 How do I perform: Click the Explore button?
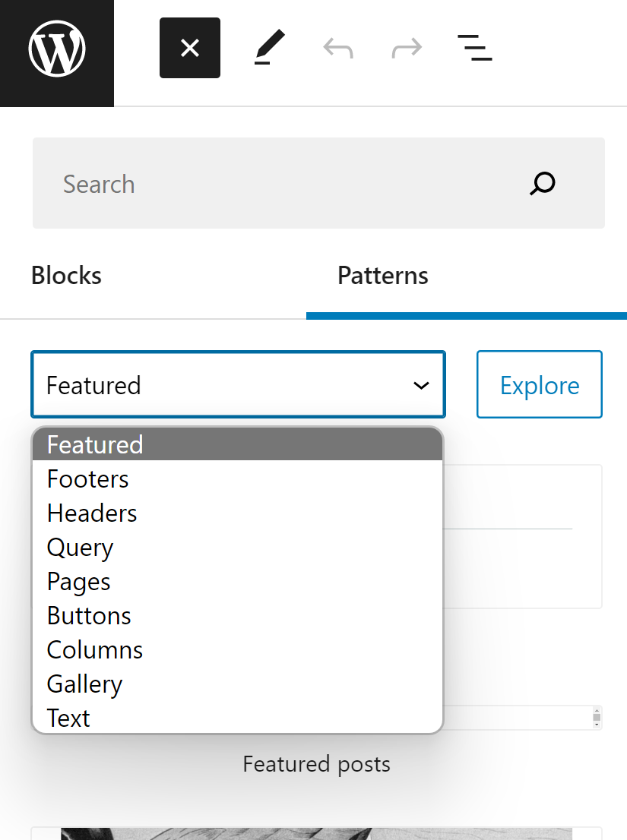[x=539, y=384]
